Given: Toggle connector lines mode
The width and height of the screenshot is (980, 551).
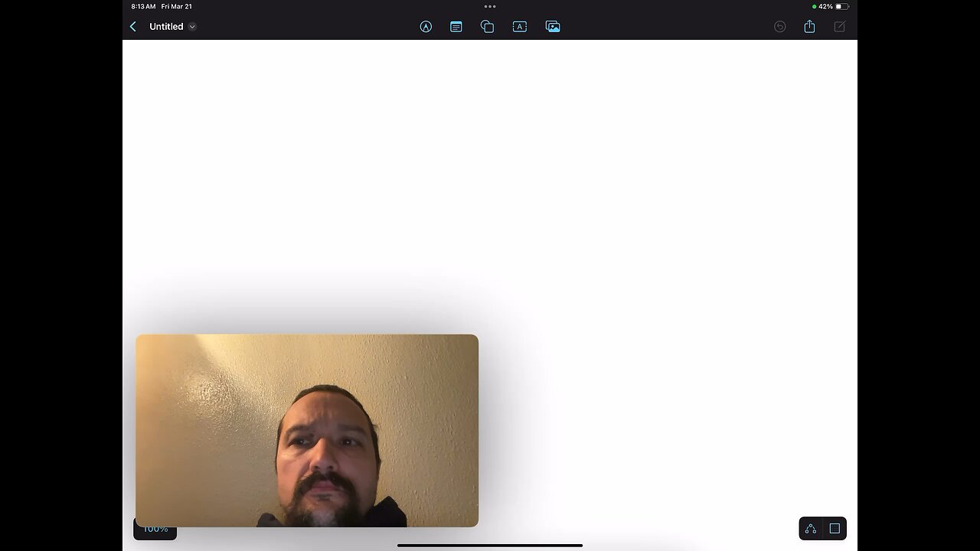Looking at the screenshot, I should click(x=811, y=529).
